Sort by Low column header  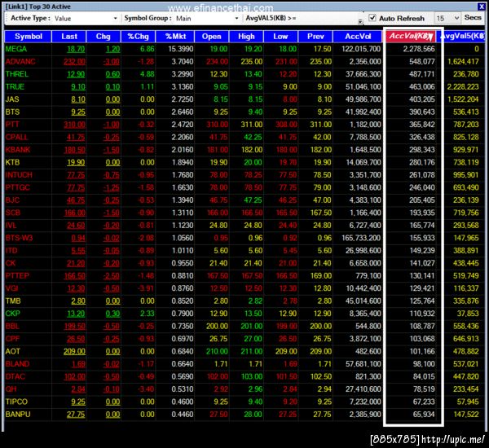280,37
